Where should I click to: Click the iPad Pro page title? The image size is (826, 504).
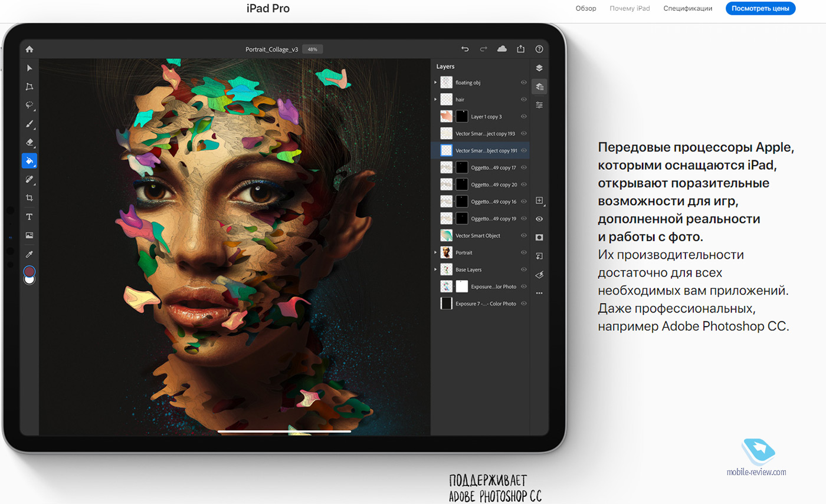click(268, 8)
